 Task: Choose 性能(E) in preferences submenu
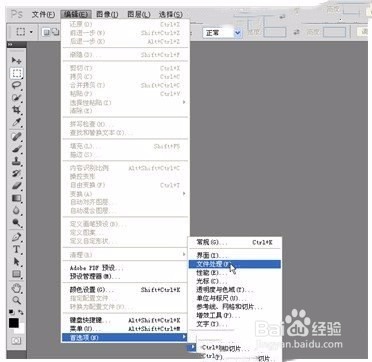click(x=235, y=273)
